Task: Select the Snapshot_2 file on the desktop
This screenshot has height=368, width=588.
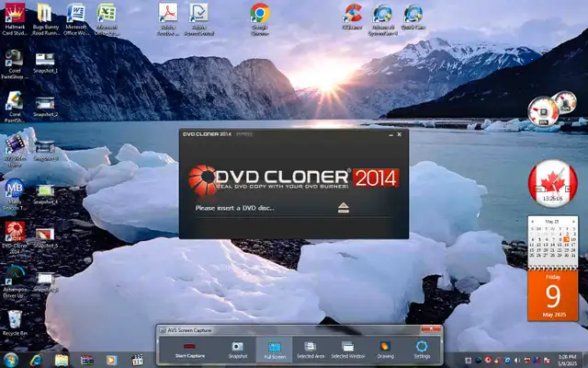Action: click(45, 107)
